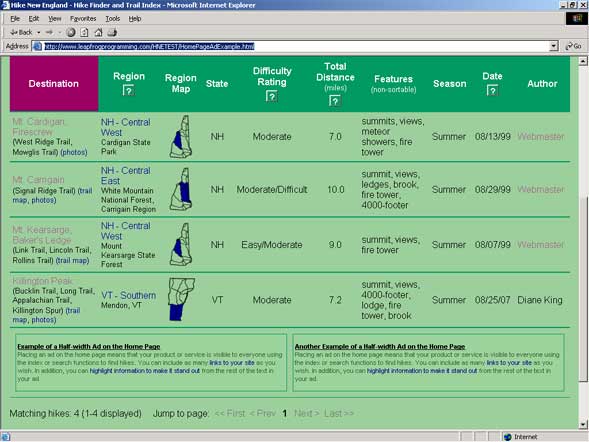The image size is (589, 442).
Task: Click Webmaster author link in Mt. Cardigan row
Action: click(541, 137)
